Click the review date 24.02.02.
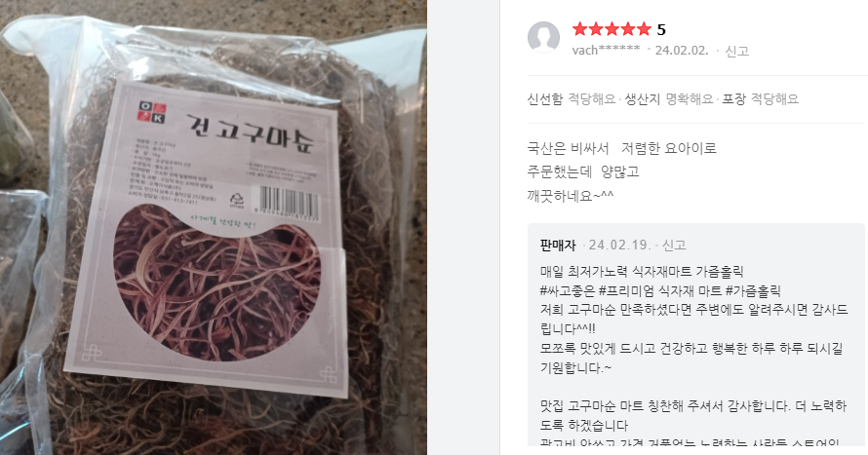The height and width of the screenshot is (455, 868). point(682,51)
